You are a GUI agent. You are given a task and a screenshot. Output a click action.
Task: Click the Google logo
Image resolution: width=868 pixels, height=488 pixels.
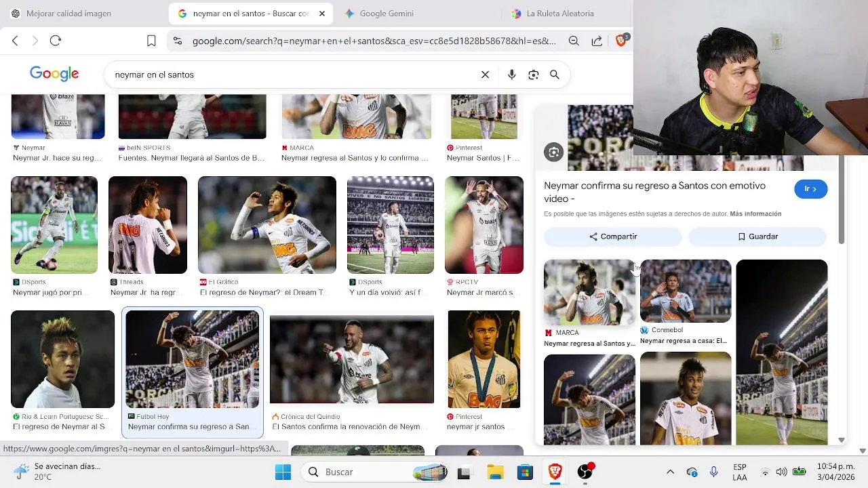(x=54, y=74)
